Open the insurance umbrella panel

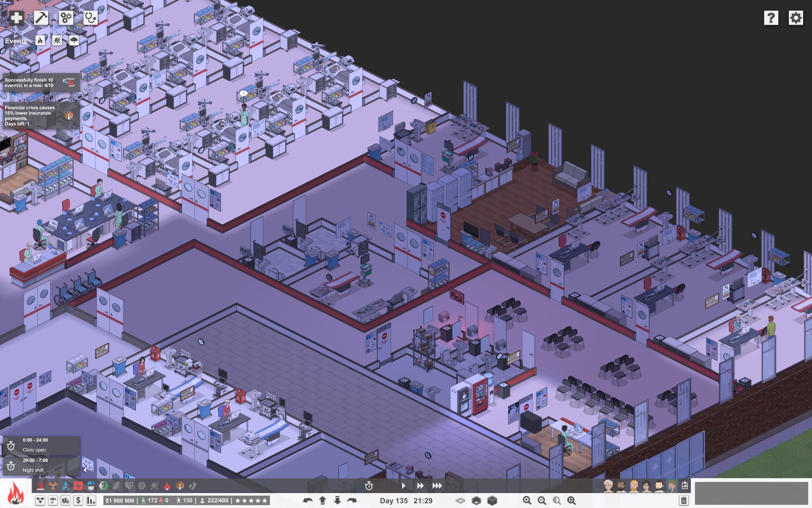[x=53, y=500]
